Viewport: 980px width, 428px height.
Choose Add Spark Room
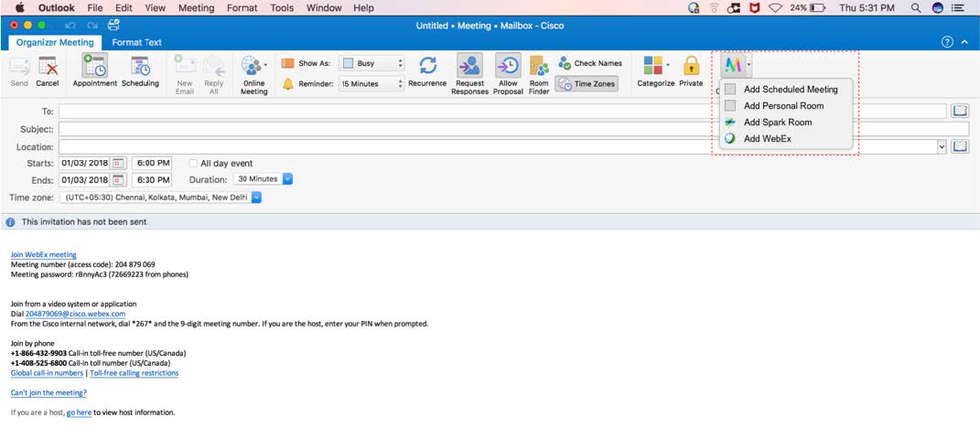point(787,123)
